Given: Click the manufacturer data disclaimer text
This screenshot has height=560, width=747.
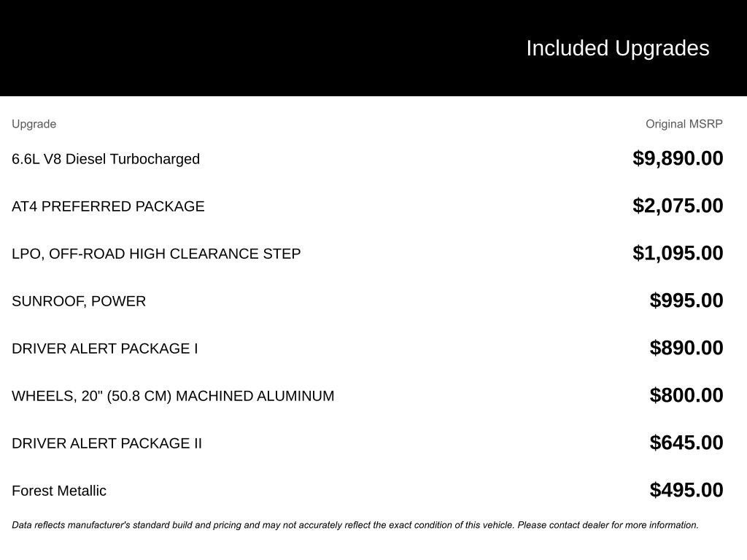Looking at the screenshot, I should pyautogui.click(x=355, y=525).
